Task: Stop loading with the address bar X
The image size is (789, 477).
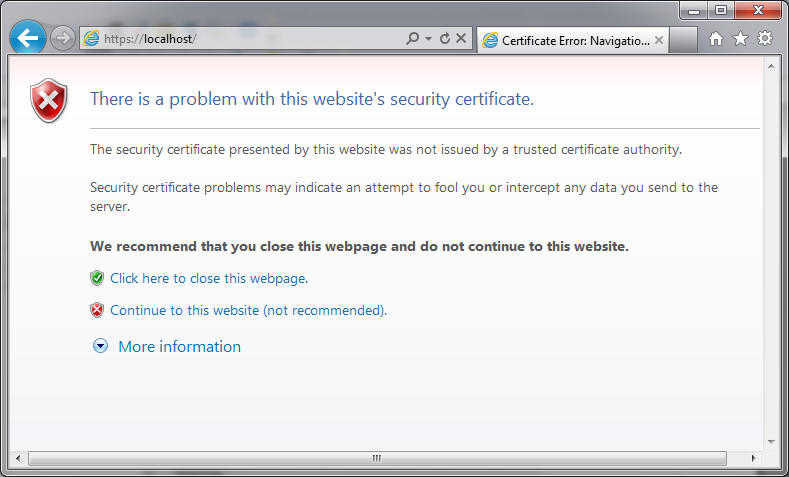Action: tap(460, 38)
